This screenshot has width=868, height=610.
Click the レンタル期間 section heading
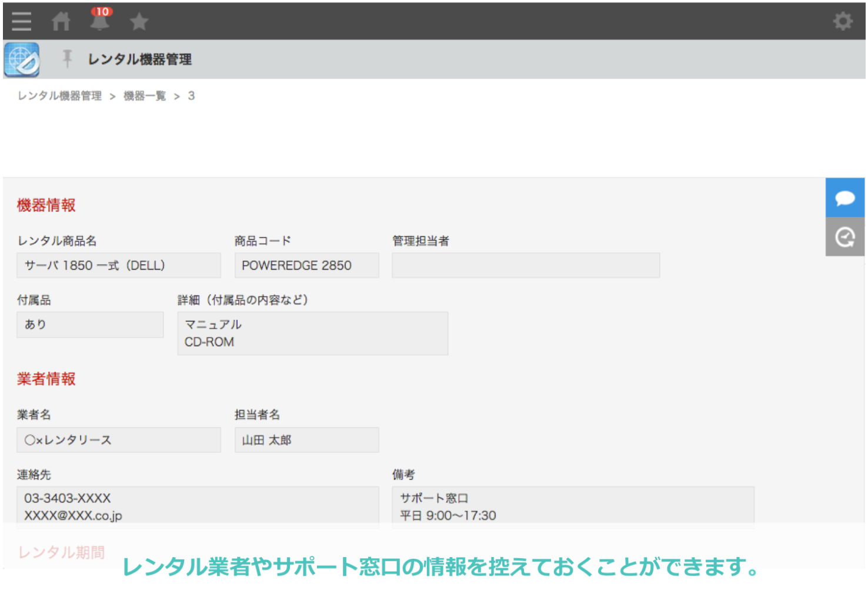tap(61, 552)
